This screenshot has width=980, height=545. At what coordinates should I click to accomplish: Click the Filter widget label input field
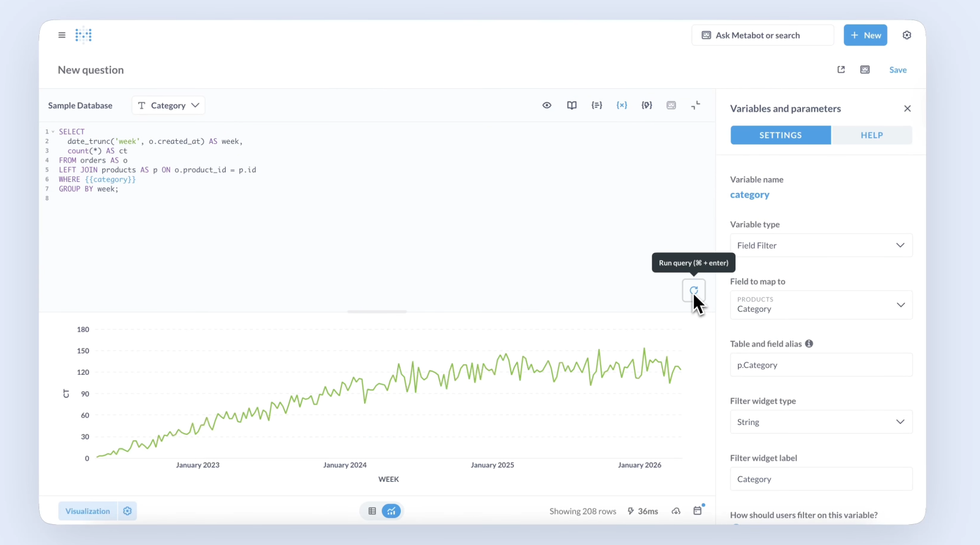821,479
